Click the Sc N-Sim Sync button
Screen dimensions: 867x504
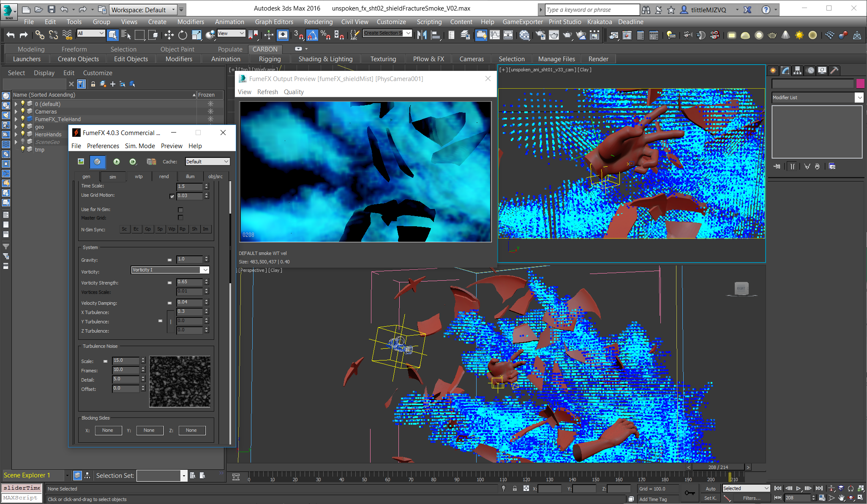[124, 229]
